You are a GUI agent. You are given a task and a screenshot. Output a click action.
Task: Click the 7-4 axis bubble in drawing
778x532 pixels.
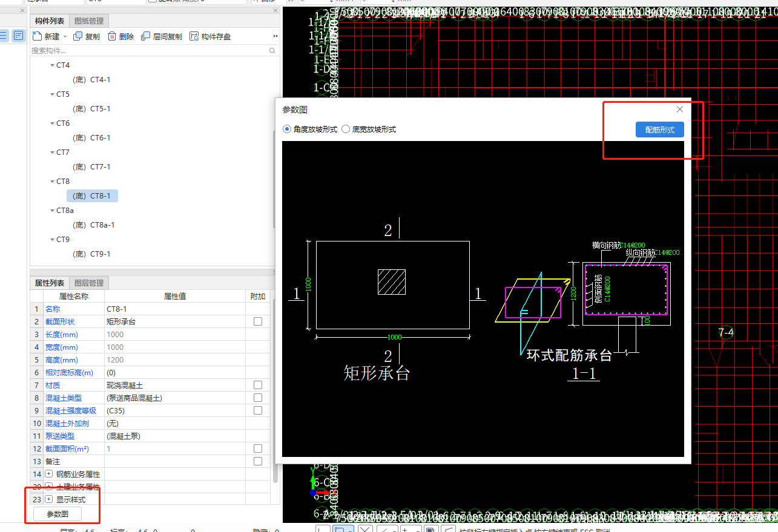point(726,332)
